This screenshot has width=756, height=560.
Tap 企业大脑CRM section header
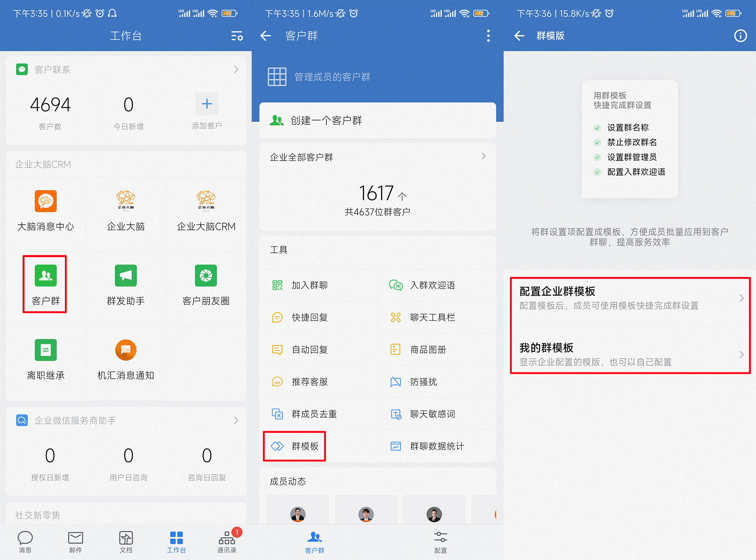43,164
